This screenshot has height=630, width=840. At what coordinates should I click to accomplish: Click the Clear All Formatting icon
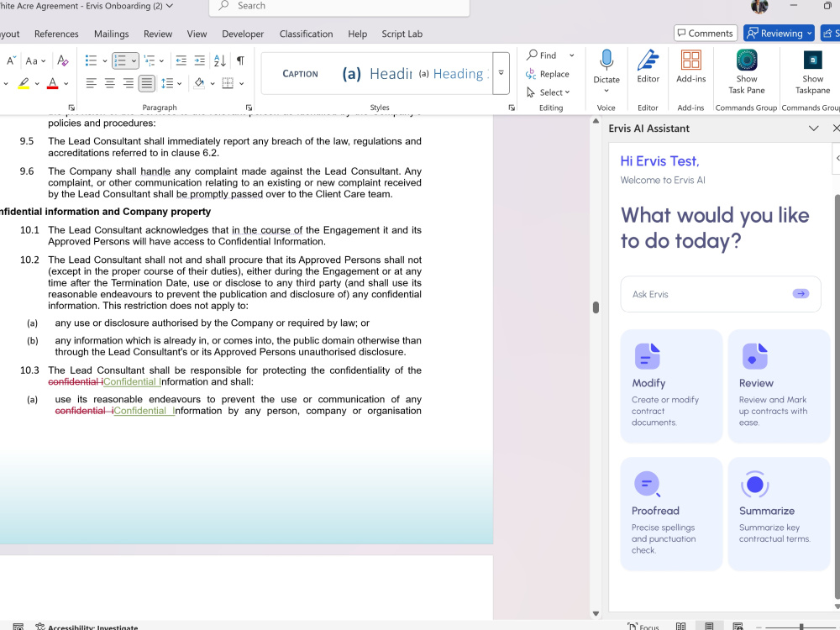[x=63, y=60]
